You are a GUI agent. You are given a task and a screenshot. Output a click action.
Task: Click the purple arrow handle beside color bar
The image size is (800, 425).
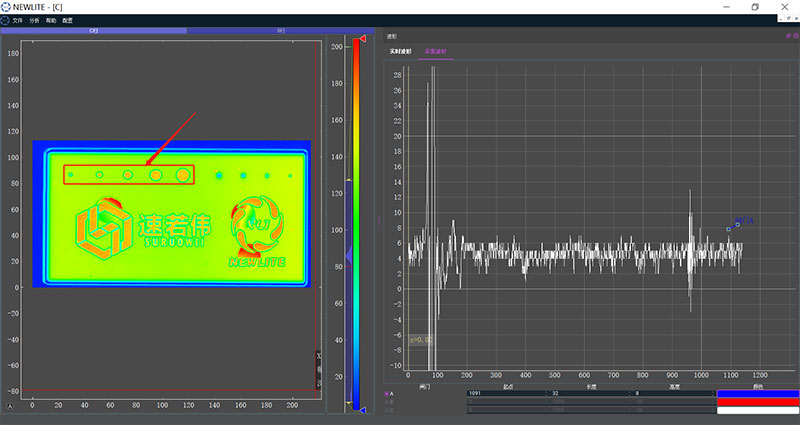tap(347, 257)
